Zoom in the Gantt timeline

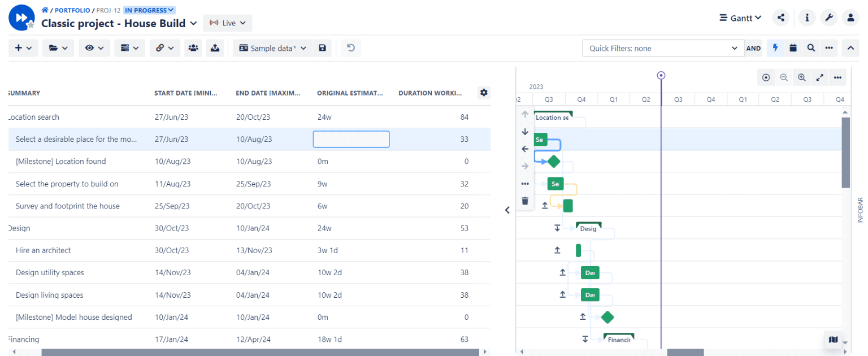pyautogui.click(x=801, y=77)
